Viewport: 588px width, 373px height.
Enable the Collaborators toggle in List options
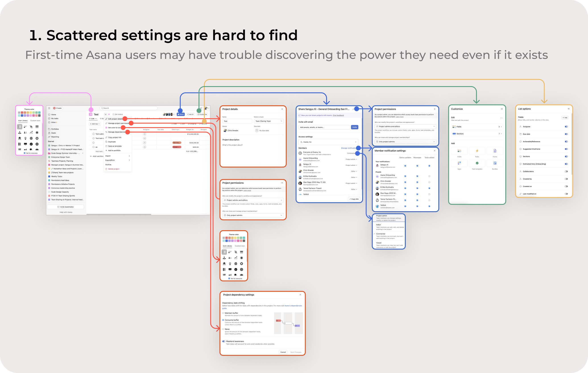[567, 171]
